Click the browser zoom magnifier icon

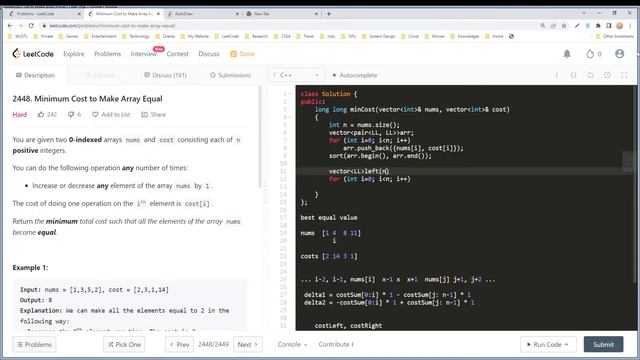click(542, 26)
